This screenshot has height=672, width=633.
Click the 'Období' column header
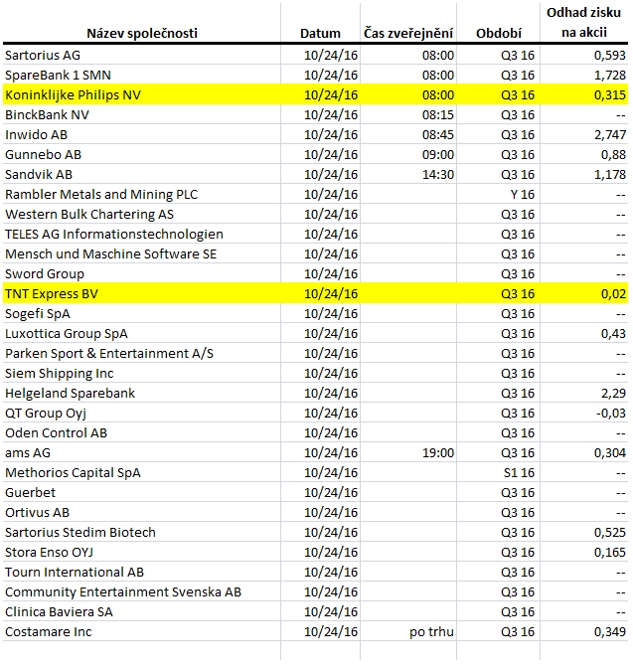499,34
